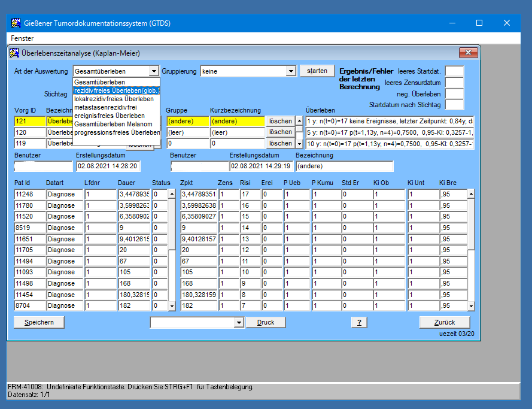
Task: Click the question mark help button
Action: [358, 322]
